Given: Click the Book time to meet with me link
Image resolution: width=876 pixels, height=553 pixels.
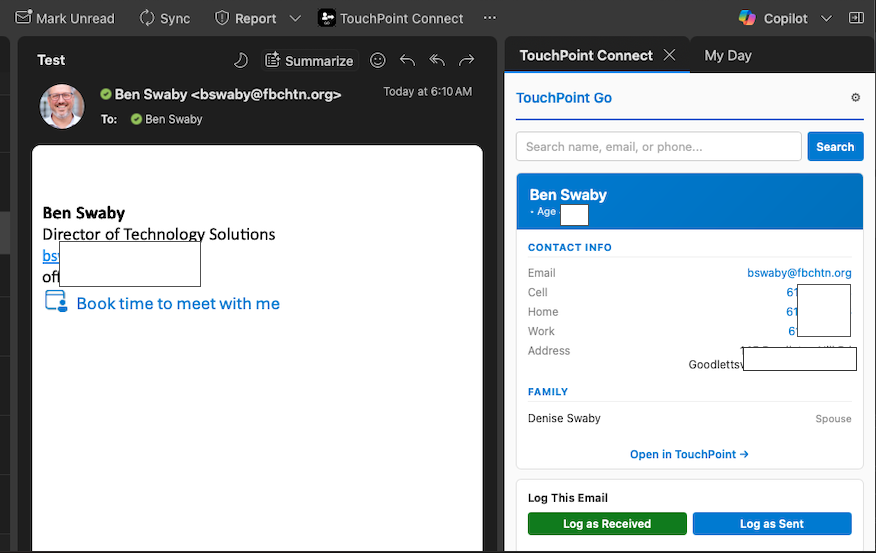Looking at the screenshot, I should click(x=178, y=303).
